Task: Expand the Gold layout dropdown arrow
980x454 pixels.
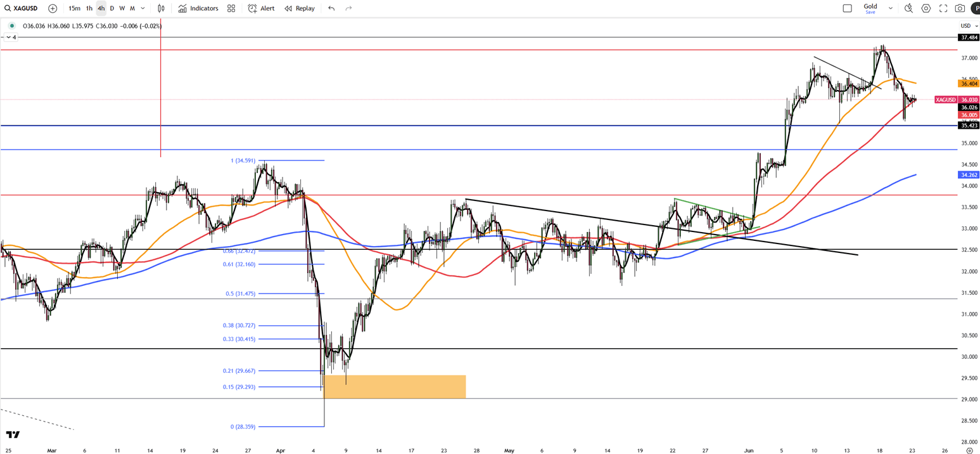Action: click(x=890, y=8)
